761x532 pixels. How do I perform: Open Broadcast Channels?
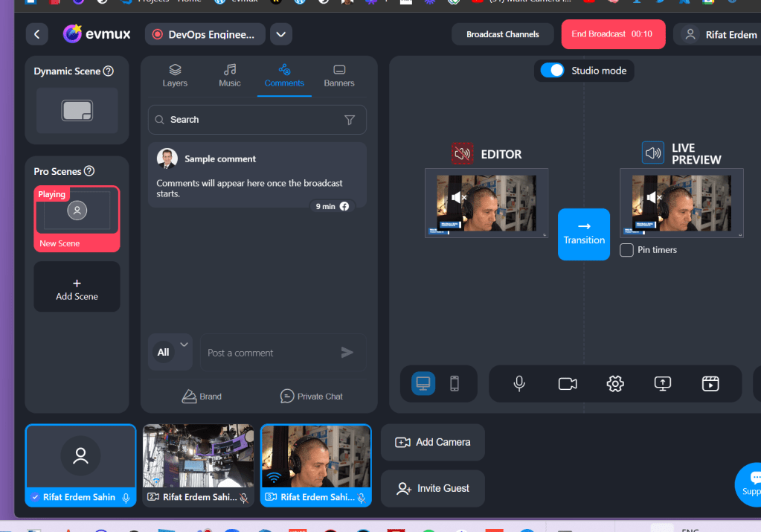pos(502,34)
